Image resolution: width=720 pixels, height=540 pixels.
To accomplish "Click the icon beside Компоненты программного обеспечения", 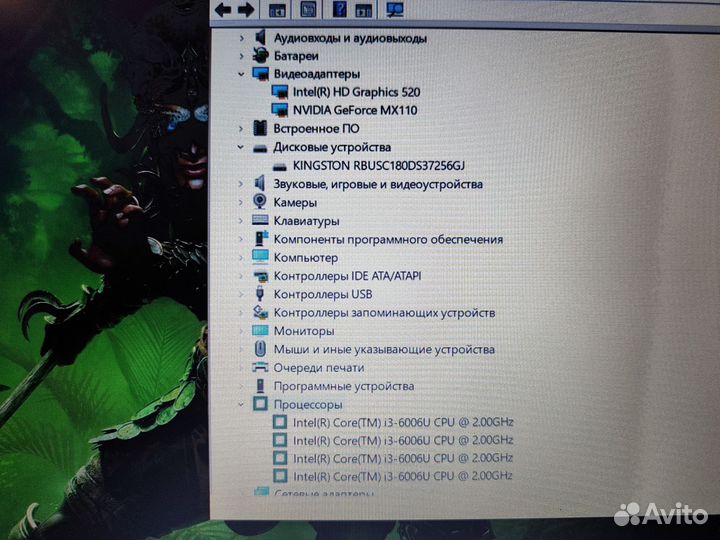I will pos(261,239).
